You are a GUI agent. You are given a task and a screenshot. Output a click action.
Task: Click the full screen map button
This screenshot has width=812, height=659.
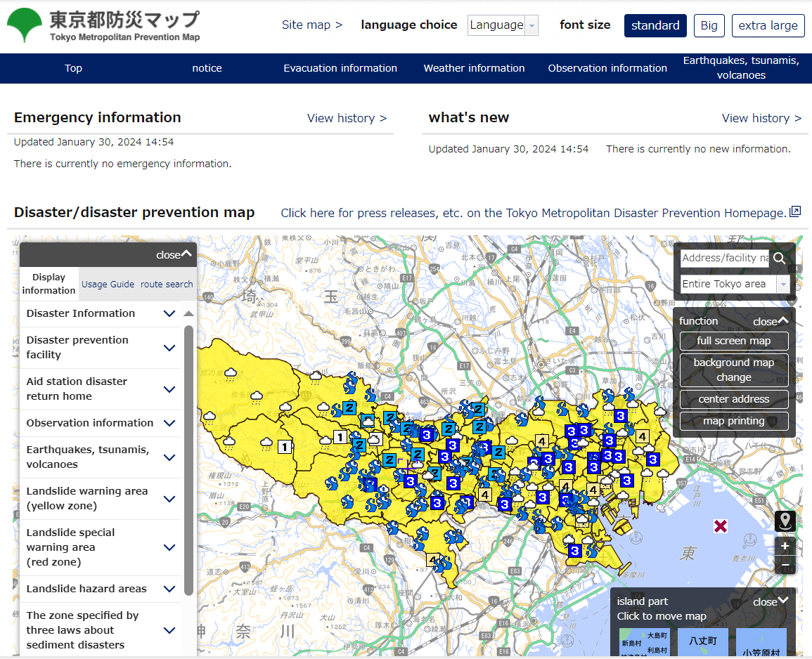point(733,341)
